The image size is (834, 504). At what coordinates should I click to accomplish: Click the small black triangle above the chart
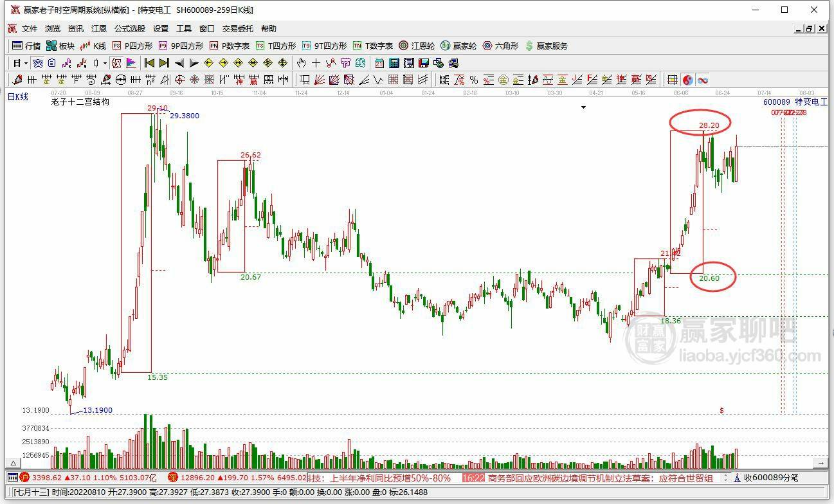click(584, 107)
